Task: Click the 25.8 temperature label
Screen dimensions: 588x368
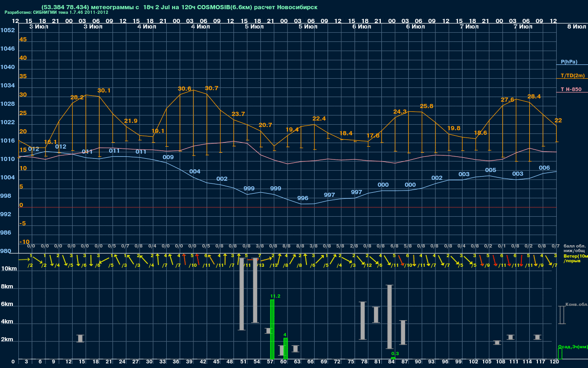Action: [426, 106]
